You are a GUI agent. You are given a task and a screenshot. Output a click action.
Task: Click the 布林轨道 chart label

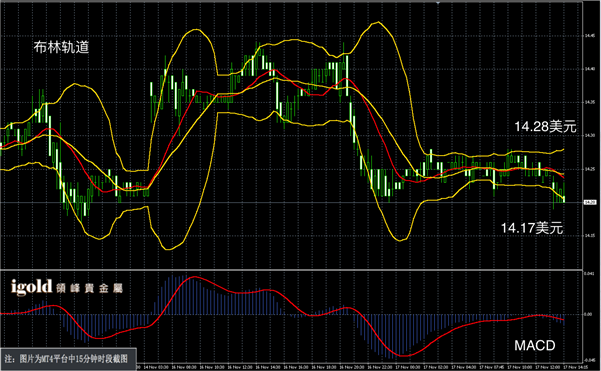point(61,47)
